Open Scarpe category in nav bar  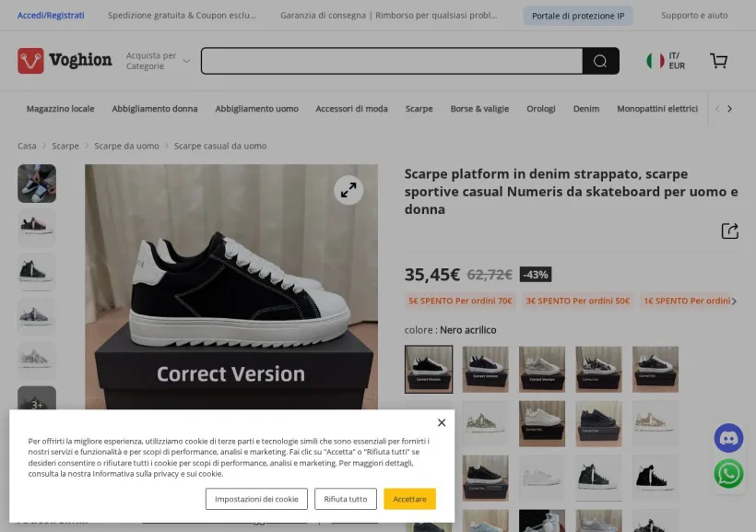tap(419, 109)
